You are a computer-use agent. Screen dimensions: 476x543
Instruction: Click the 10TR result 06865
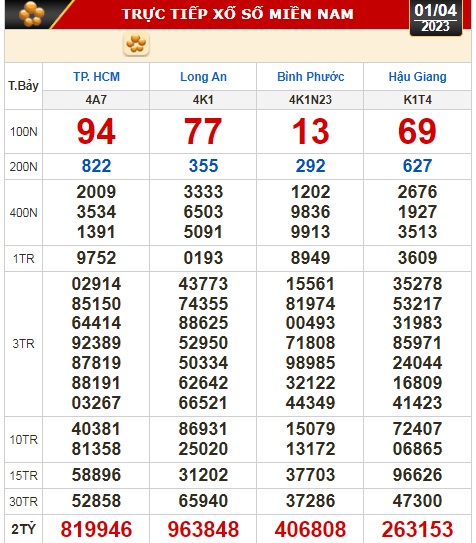[x=417, y=449]
